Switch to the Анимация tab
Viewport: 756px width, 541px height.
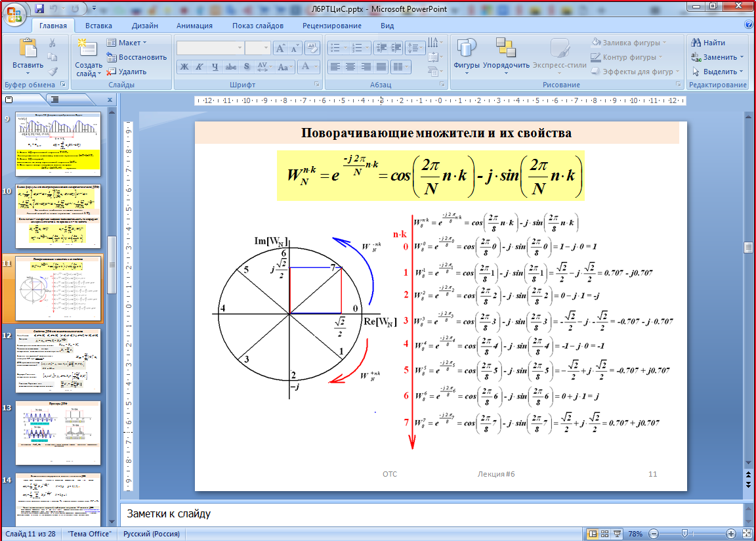[194, 26]
